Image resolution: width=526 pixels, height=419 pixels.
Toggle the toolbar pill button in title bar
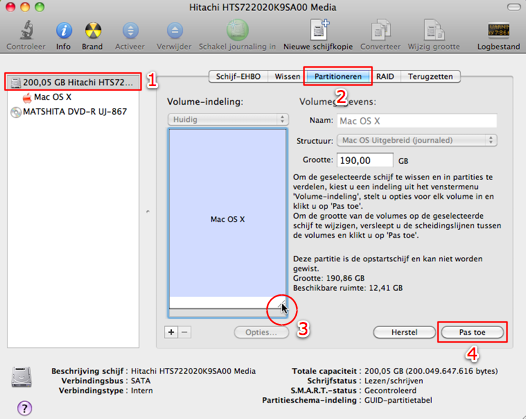click(513, 7)
